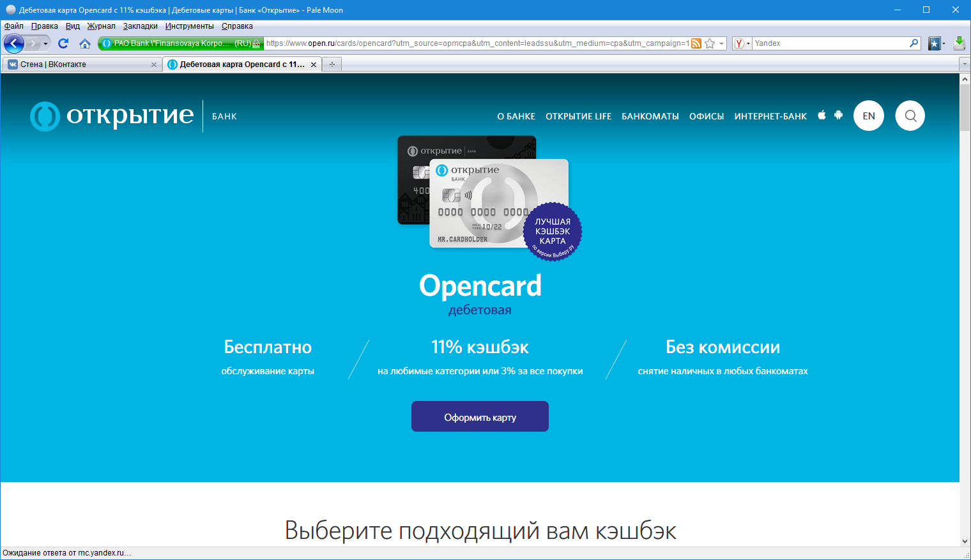The height and width of the screenshot is (560, 971).
Task: Reload the page with the refresh icon
Action: [x=63, y=43]
